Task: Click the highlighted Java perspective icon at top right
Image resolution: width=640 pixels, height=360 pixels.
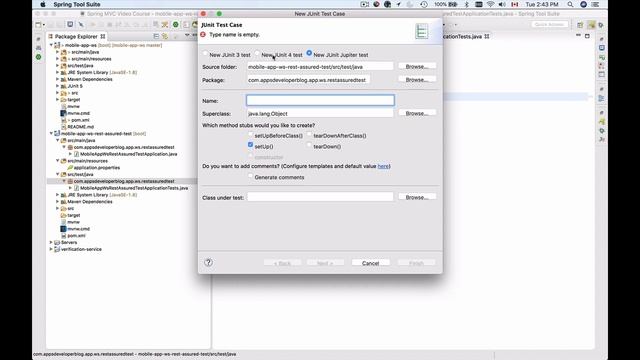Action: pos(591,25)
